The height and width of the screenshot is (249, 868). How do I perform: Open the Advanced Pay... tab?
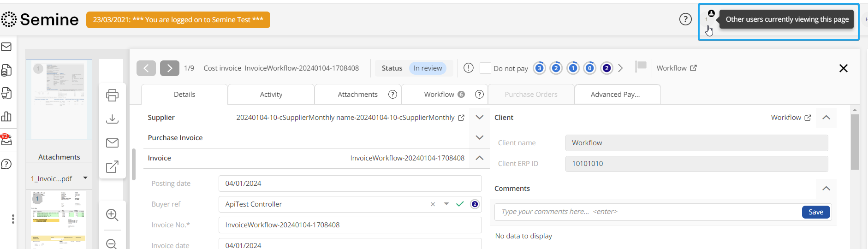pyautogui.click(x=615, y=95)
